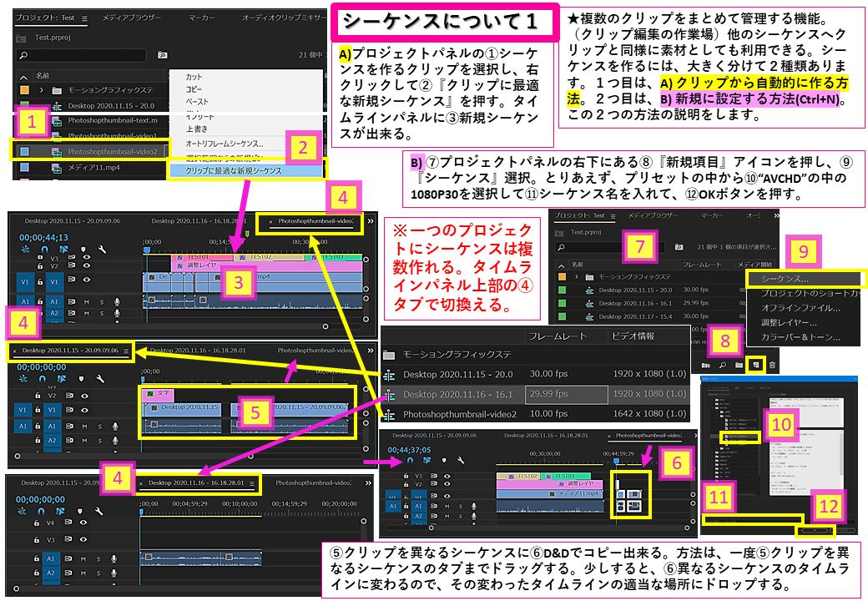Click the wrench icon beside timecode 00;00;44;13
The height and width of the screenshot is (601, 868).
click(101, 250)
